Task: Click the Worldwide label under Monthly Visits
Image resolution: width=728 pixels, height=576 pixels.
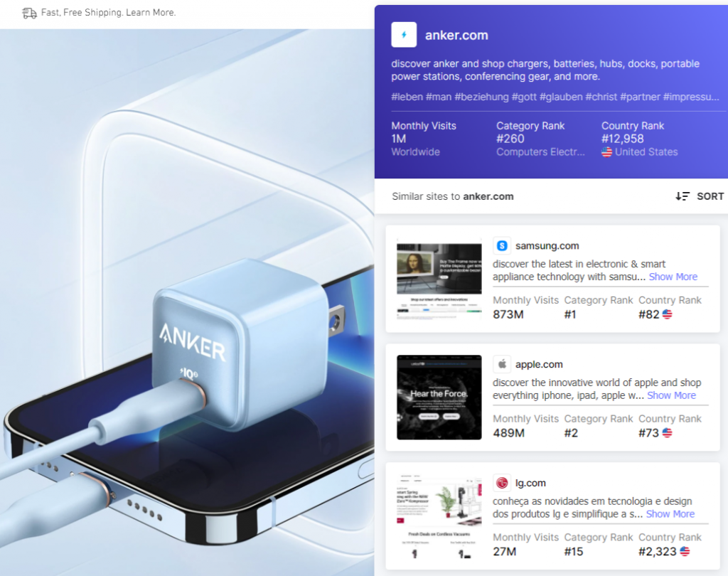Action: [x=415, y=152]
